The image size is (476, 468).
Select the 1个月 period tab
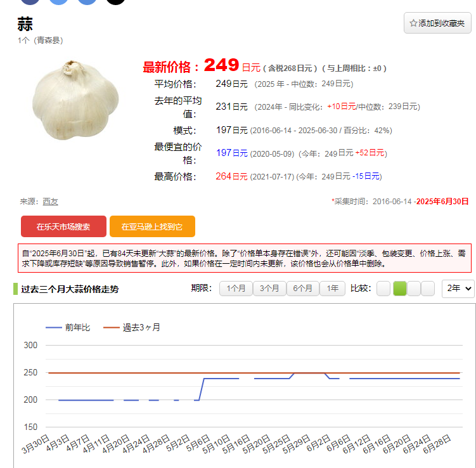[236, 289]
